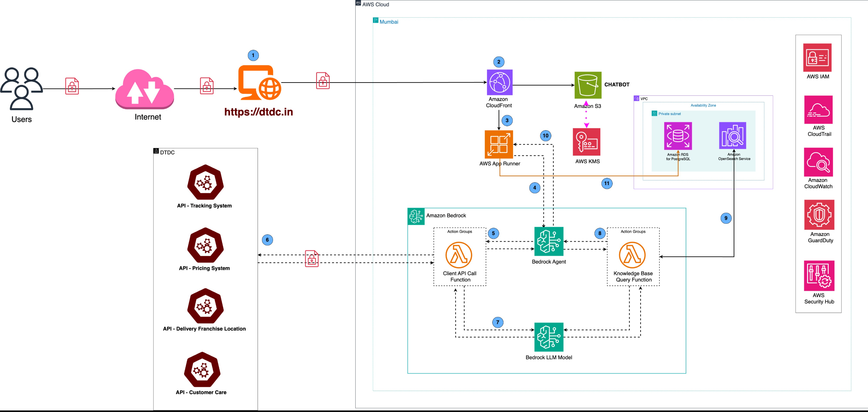Screen dimensions: 868x412
Task: Click the AWS IAM icon
Action: tap(817, 57)
